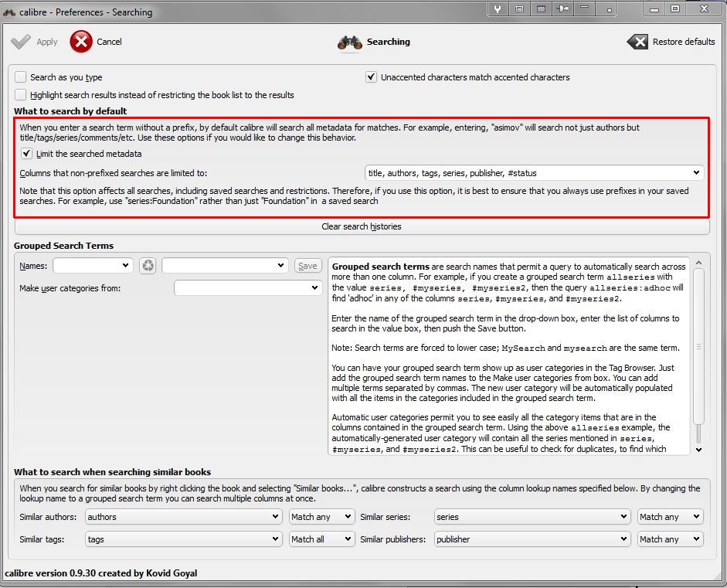Screen dimensions: 727x588
Task: Open Similar tags Match all dropdown
Action: tap(321, 539)
